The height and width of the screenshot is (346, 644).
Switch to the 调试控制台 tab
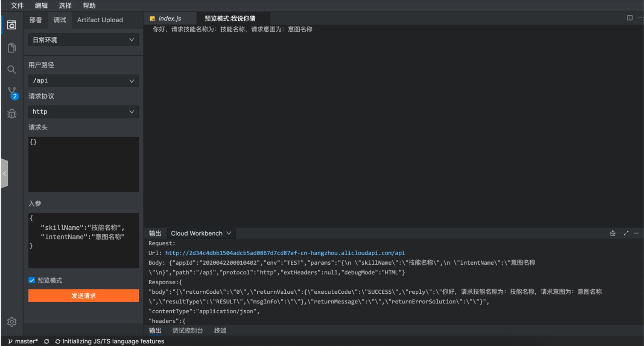188,331
